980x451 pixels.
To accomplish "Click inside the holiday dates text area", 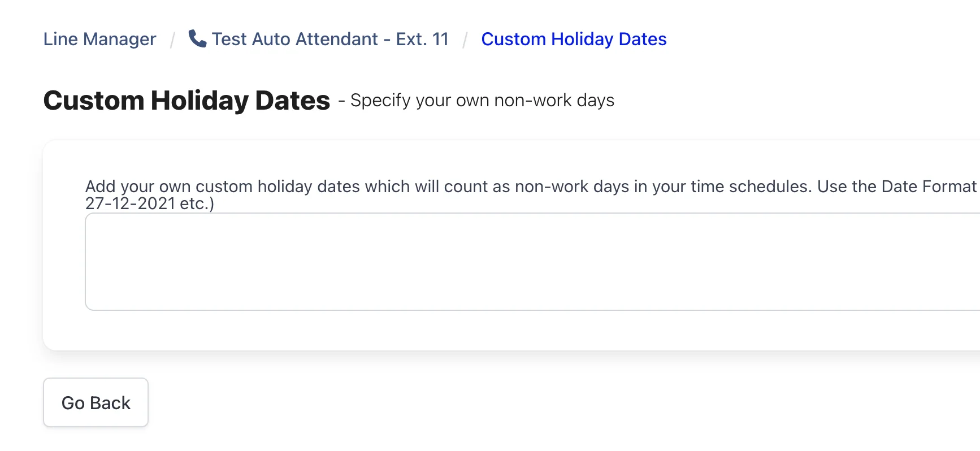I will (x=509, y=261).
